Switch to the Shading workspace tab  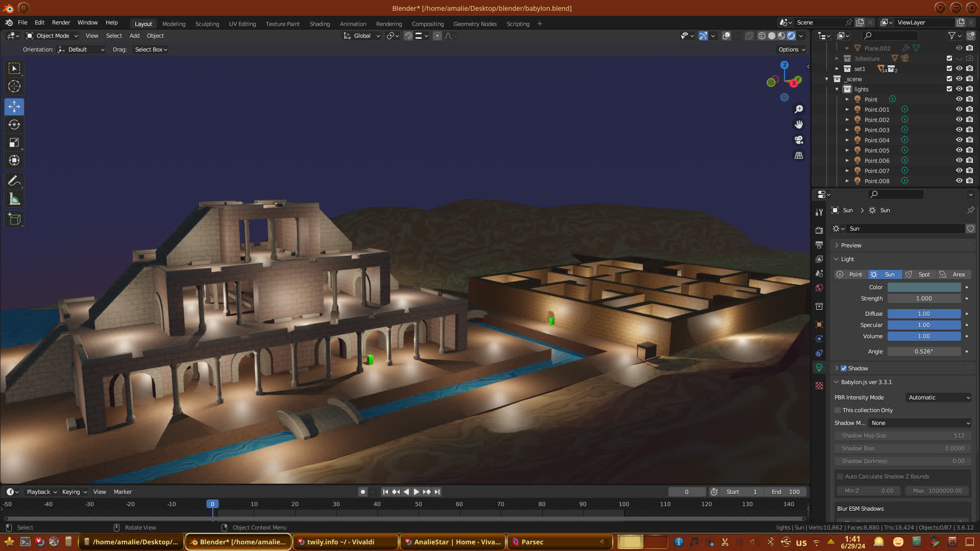point(320,24)
